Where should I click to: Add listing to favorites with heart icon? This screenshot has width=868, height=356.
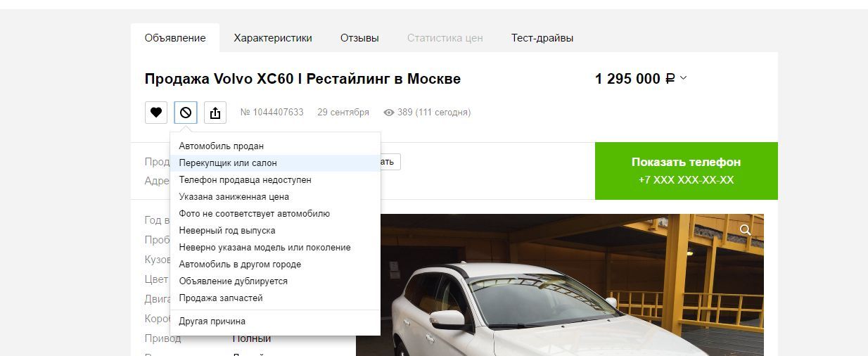pyautogui.click(x=156, y=113)
